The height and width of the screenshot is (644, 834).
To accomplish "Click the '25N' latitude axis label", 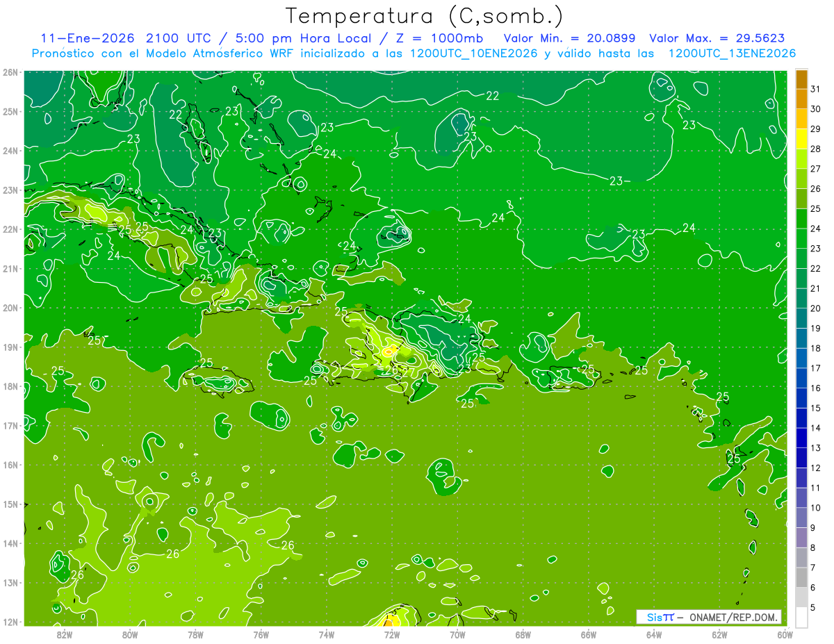I will (10, 111).
